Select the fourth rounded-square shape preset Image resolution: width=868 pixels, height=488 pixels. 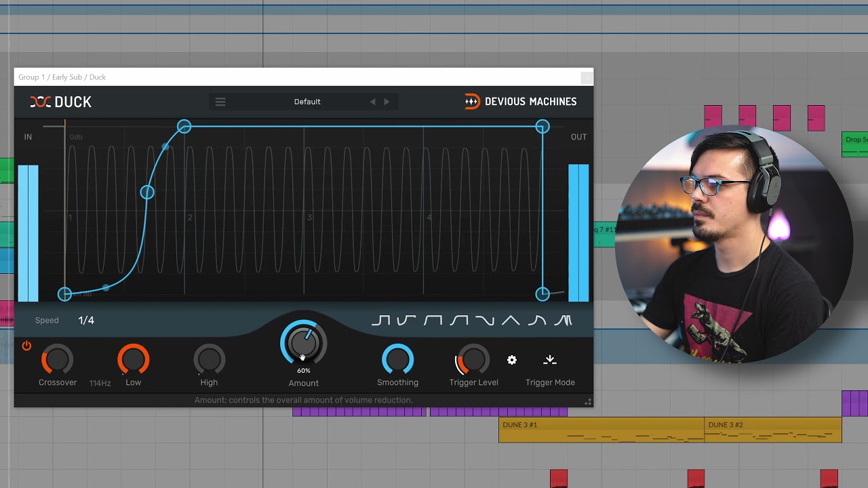459,321
